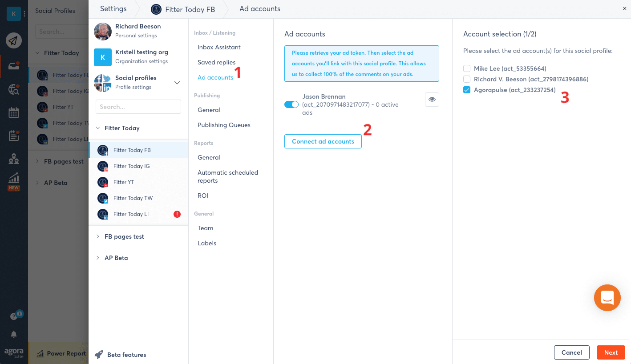The width and height of the screenshot is (631, 364).
Task: Open the calendar icon in left sidebar
Action: pyautogui.click(x=14, y=112)
